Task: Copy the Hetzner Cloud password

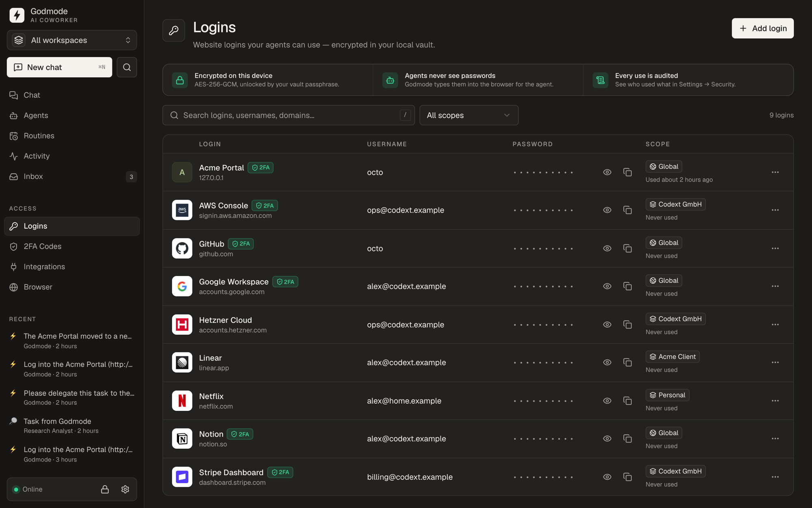Action: (627, 324)
